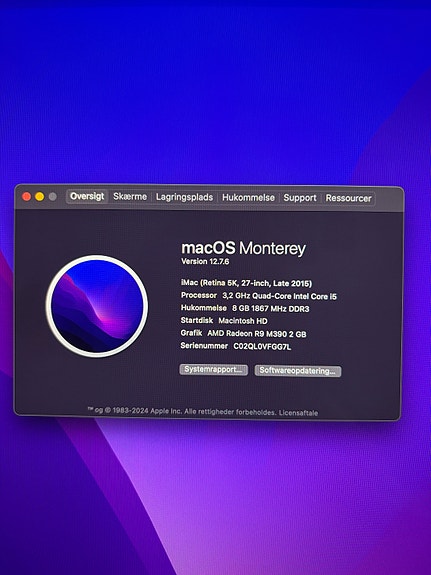Click the grey disabled zoom button

coord(53,197)
